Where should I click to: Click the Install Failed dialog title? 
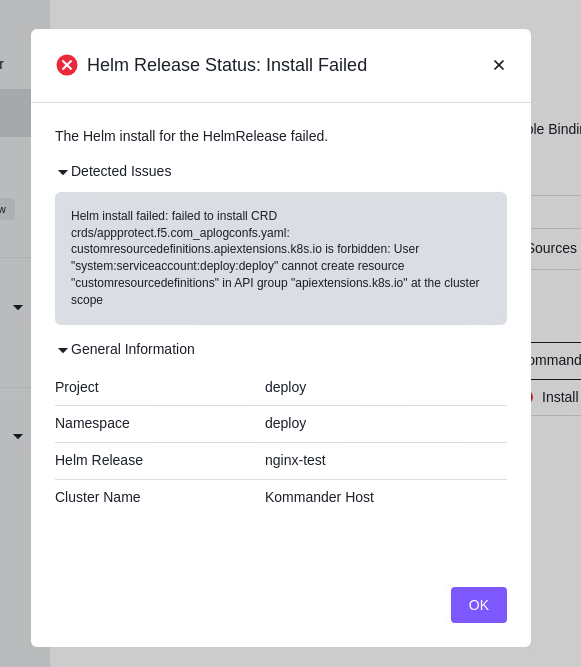pyautogui.click(x=227, y=65)
